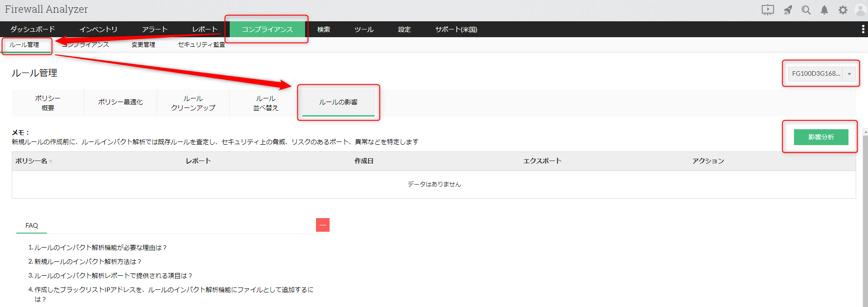Switch to コンプライアンス sub-tab

[86, 45]
